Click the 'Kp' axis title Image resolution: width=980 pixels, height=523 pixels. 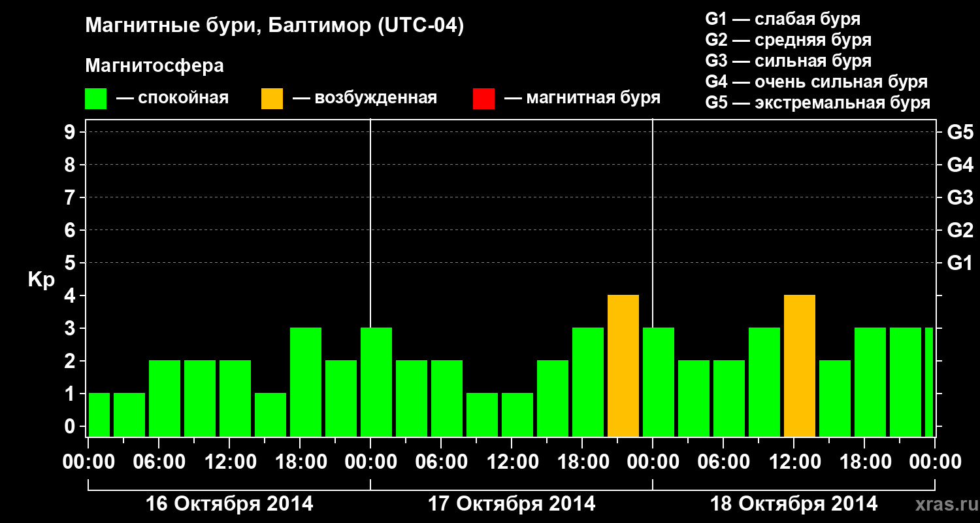point(41,280)
